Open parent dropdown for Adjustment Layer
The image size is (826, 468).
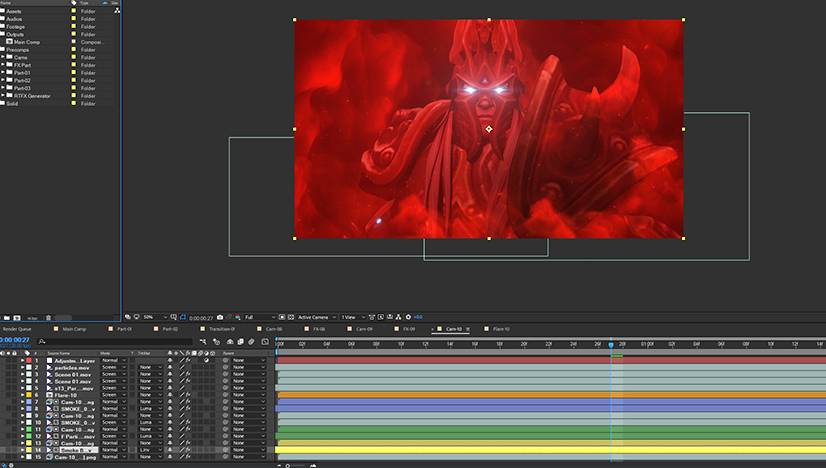click(249, 360)
